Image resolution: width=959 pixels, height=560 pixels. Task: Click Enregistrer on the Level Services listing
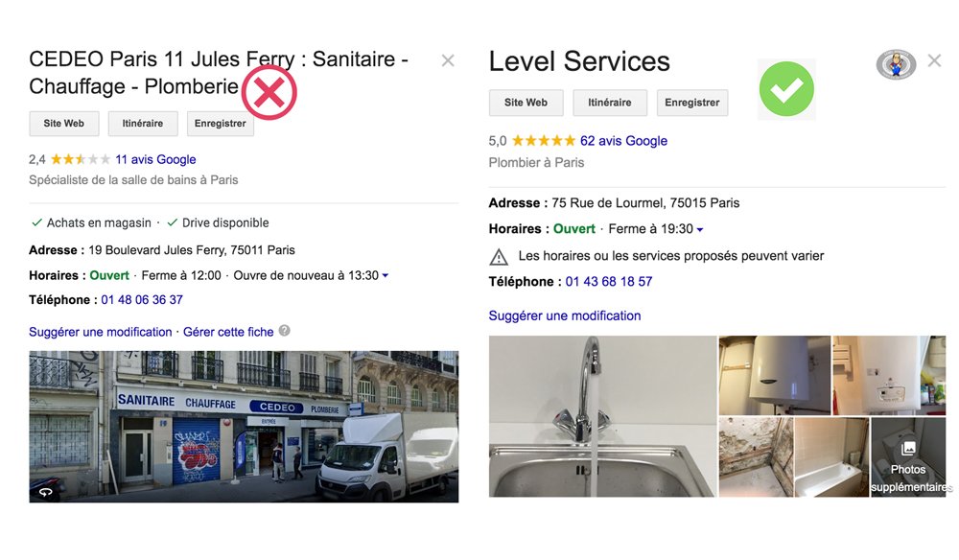pos(692,103)
